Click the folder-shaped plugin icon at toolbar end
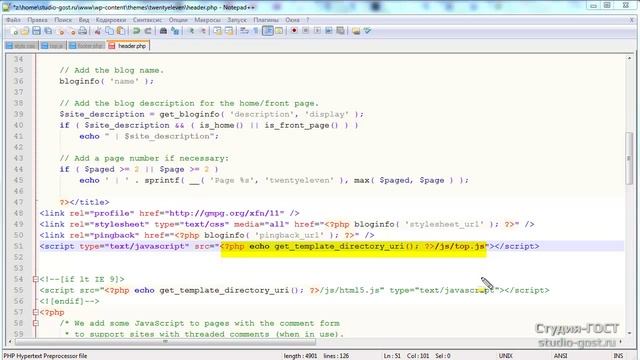 pyautogui.click(x=356, y=31)
